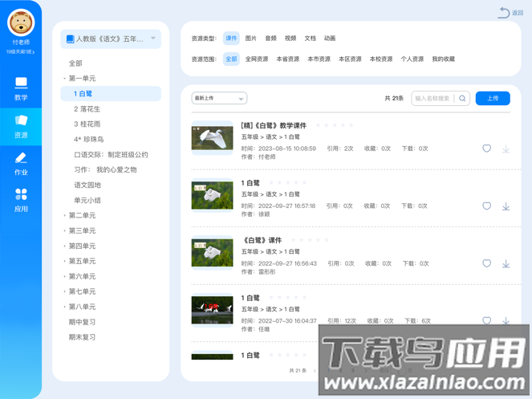Image resolution: width=532 pixels, height=399 pixels.
Task: Select lesson 2 落花生 in tree
Action: 87,109
